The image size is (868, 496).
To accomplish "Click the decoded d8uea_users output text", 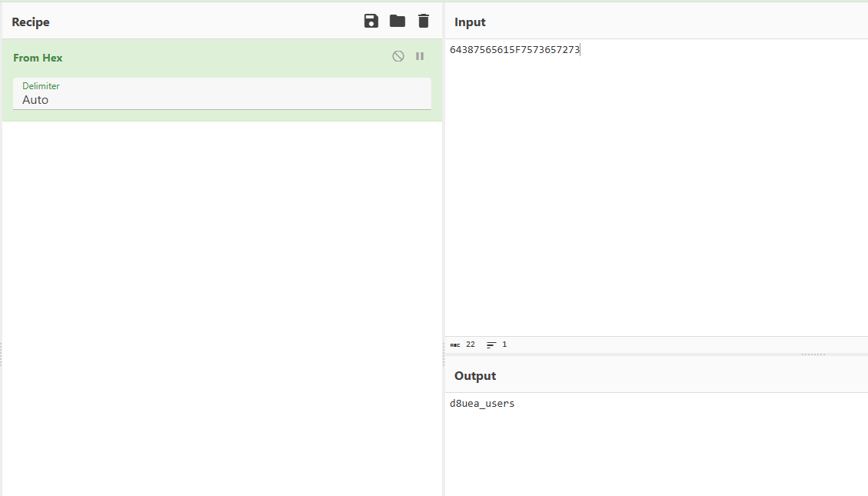I will click(482, 404).
